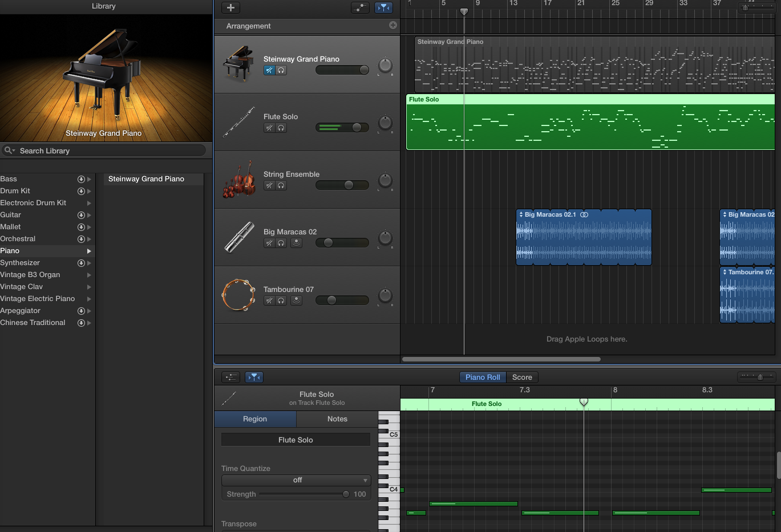The width and height of the screenshot is (781, 532).
Task: Mute the Tambourine 07 track
Action: (x=269, y=300)
